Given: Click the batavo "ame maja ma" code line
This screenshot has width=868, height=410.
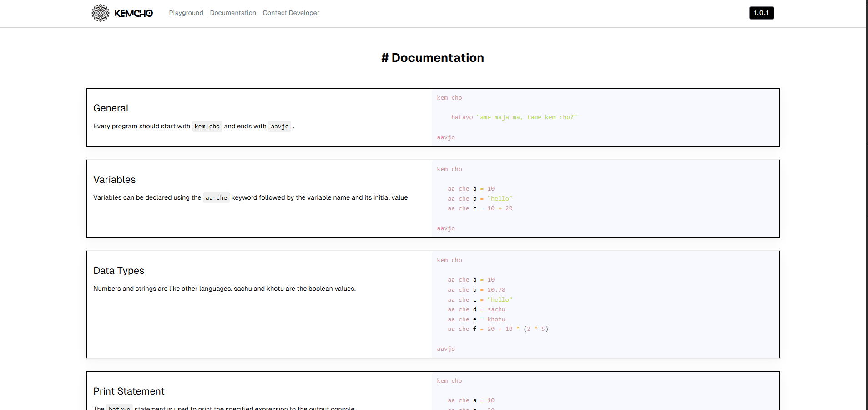Looking at the screenshot, I should tap(514, 117).
